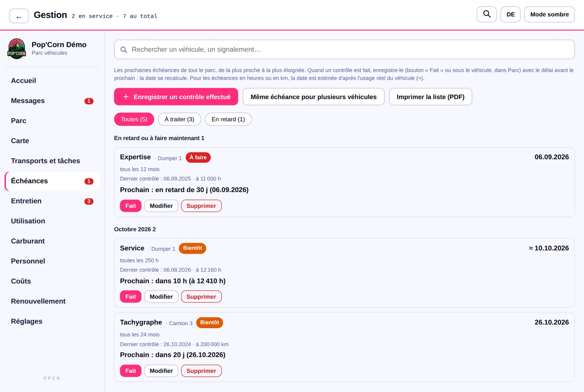Open Carte in the sidebar
584x392 pixels.
(52, 141)
